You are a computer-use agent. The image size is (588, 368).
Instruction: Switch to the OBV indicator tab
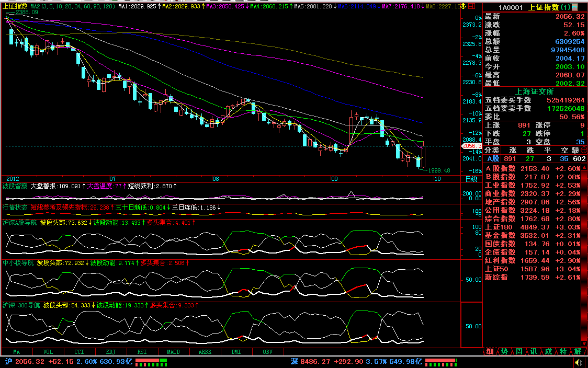pyautogui.click(x=268, y=352)
